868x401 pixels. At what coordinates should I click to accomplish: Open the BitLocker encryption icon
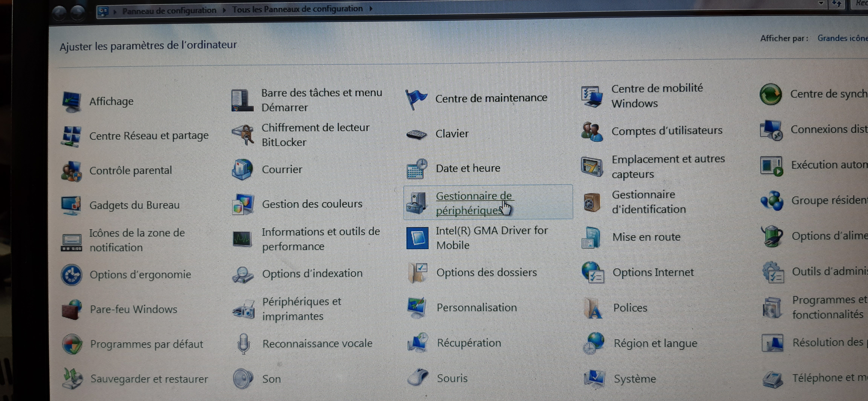coord(243,135)
